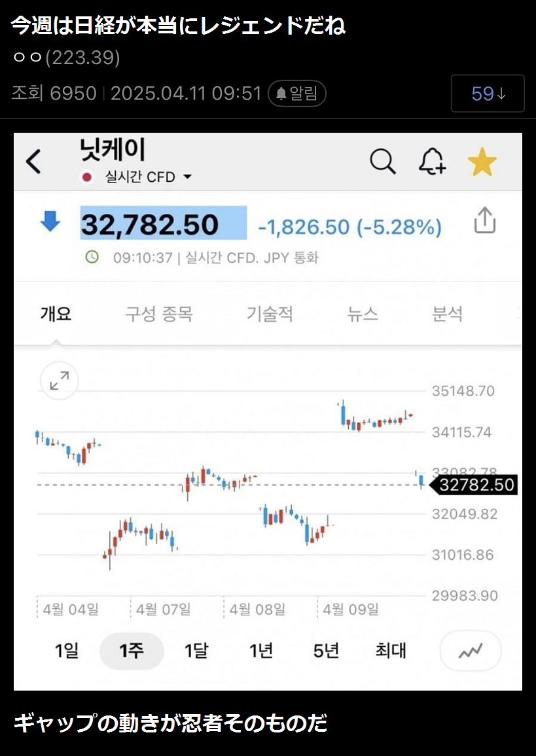Viewport: 536px width, 756px height.
Task: Expand chart to fullscreen
Action: 60,381
